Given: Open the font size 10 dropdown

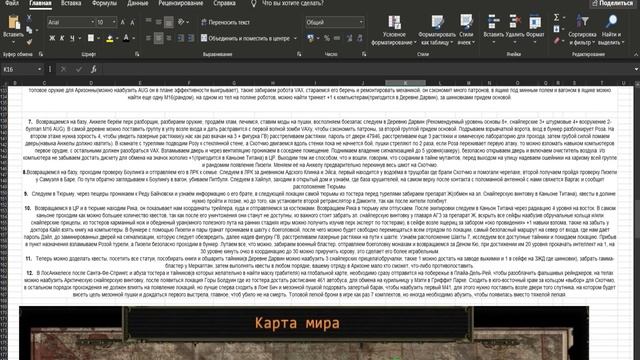Looking at the screenshot, I should coord(114,22).
